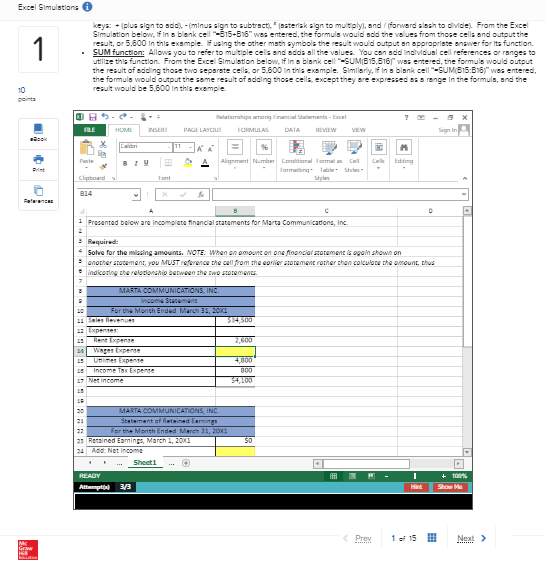The width and height of the screenshot is (545, 569).
Task: Open the Calibri font name dropdown
Action: pos(169,147)
